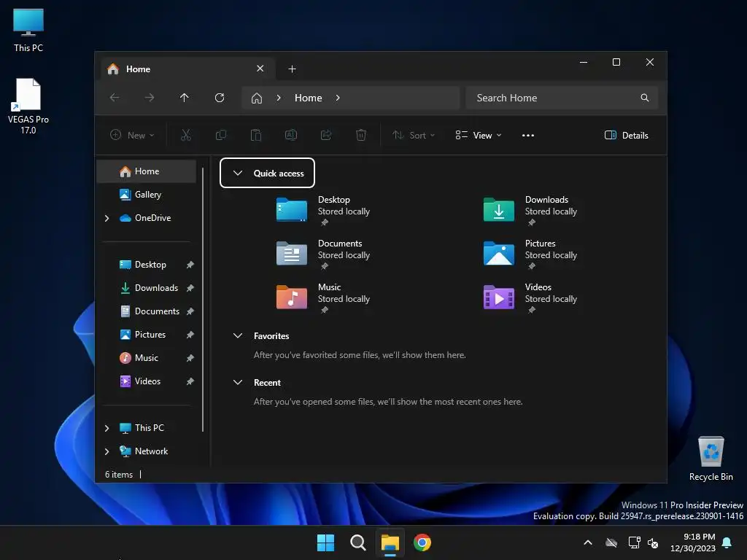
Task: Select Gallery in navigation pane
Action: tap(146, 195)
